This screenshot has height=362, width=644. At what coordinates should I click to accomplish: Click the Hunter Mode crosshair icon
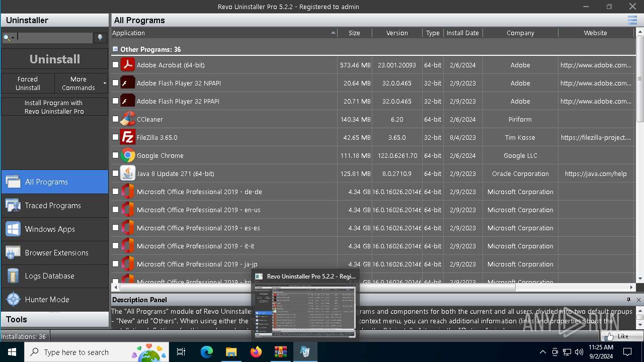coord(13,300)
